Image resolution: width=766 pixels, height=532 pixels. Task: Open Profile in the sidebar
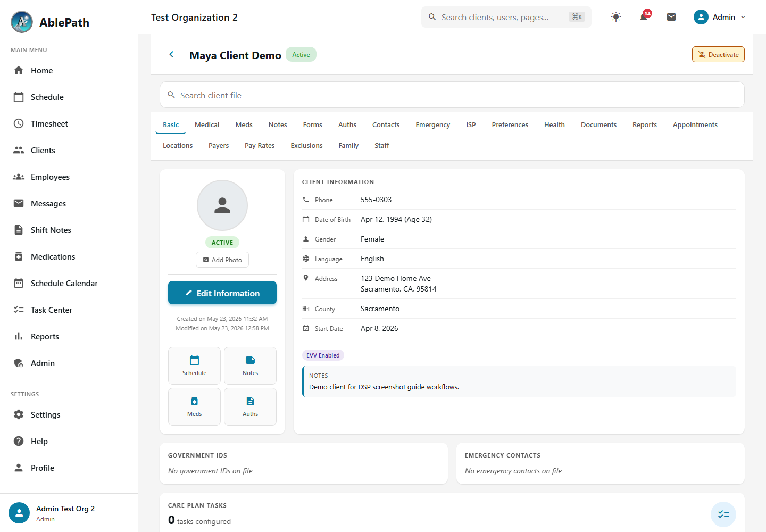(x=69, y=468)
